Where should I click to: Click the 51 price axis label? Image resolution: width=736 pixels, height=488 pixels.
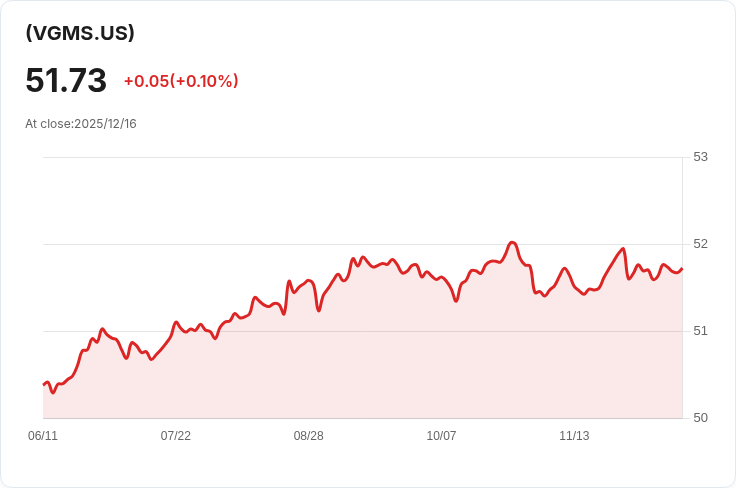click(700, 331)
